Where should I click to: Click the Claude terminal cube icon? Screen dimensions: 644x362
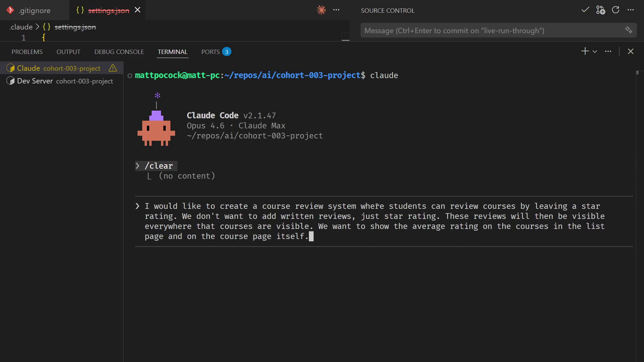10,68
